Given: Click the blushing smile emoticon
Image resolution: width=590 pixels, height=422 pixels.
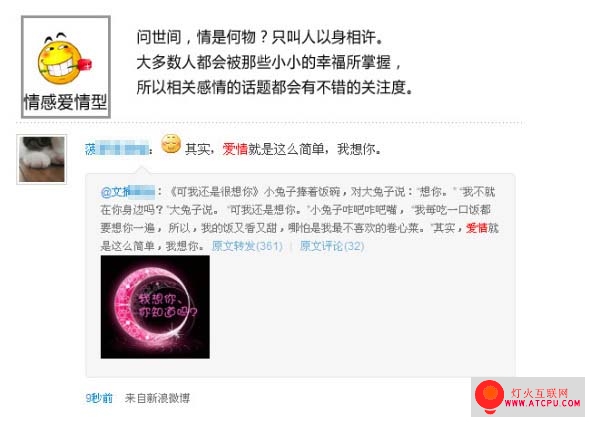Looking at the screenshot, I should (171, 144).
